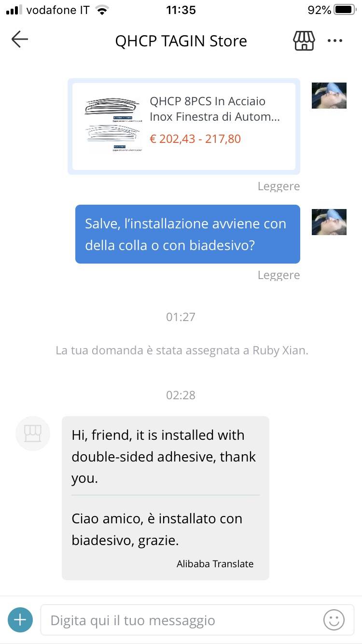Tap 'Leggere' status under product card
Viewport: 362px width, 644px height.
click(278, 186)
